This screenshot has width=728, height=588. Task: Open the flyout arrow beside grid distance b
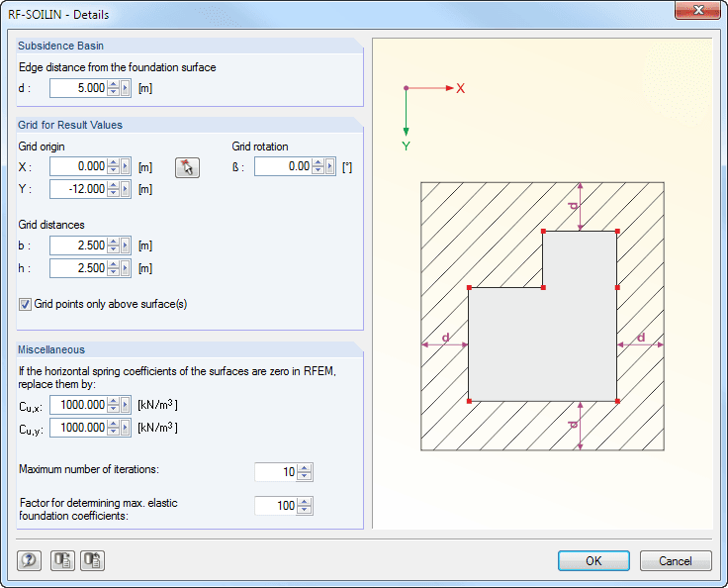point(126,245)
